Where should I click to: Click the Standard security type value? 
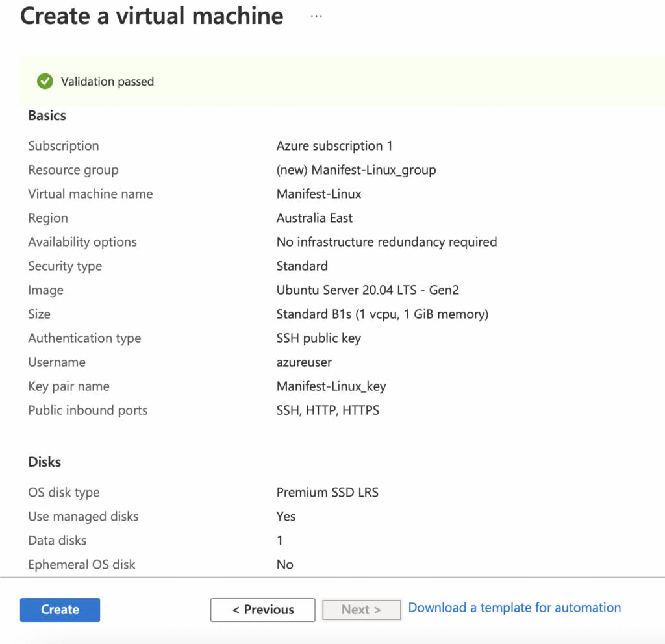pyautogui.click(x=302, y=266)
